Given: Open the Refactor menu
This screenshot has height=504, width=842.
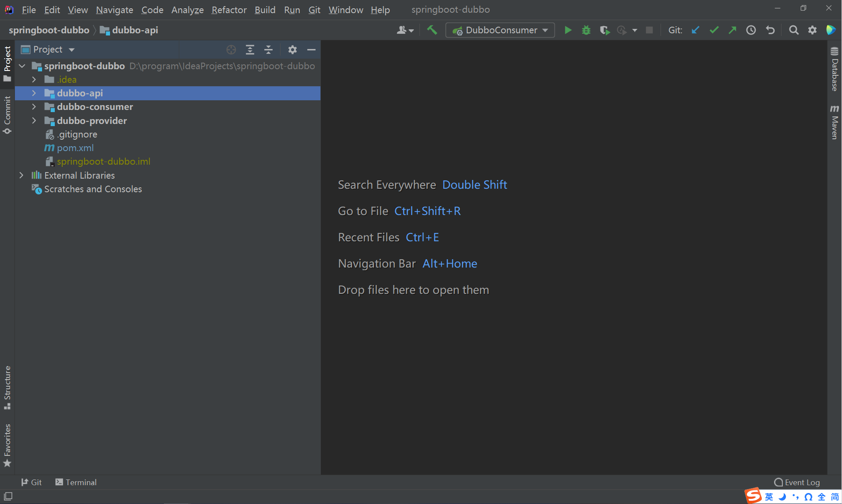Looking at the screenshot, I should 229,10.
